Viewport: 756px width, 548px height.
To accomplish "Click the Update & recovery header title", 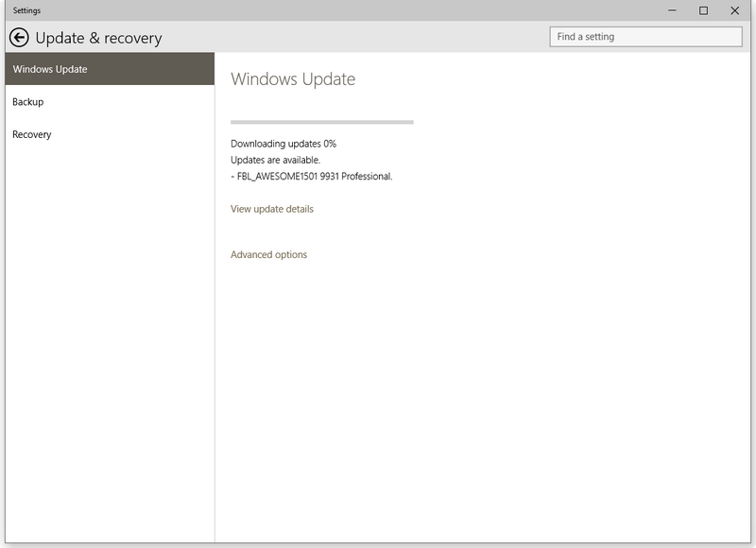I will point(98,39).
